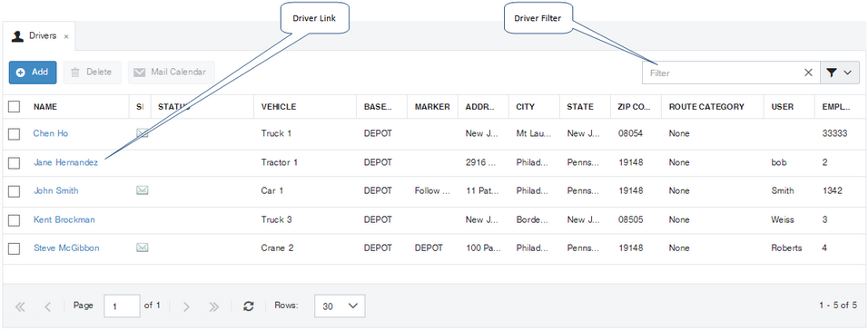Sort by the ROUTE CATEGORY column header
This screenshot has height=330, width=868.
pyautogui.click(x=706, y=107)
